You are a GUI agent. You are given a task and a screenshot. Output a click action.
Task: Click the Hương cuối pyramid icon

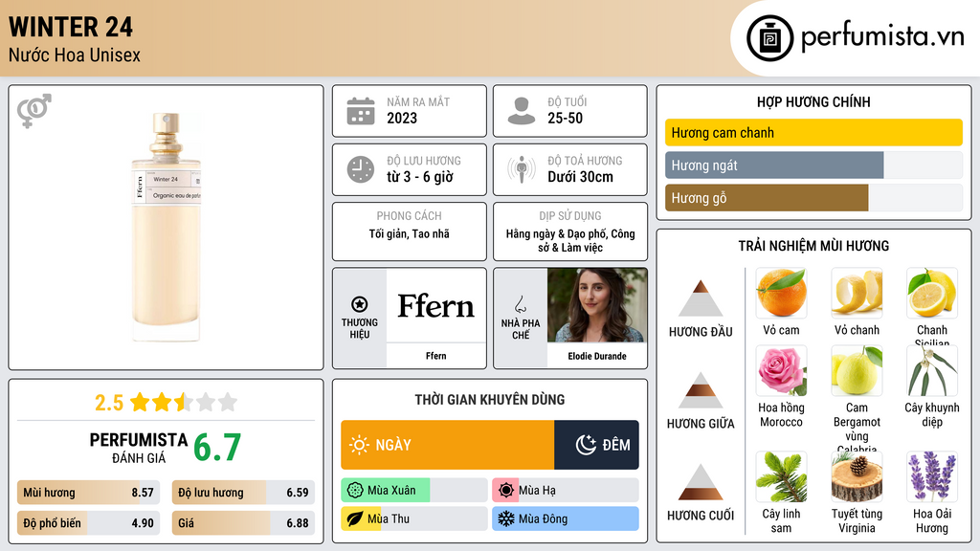701,482
